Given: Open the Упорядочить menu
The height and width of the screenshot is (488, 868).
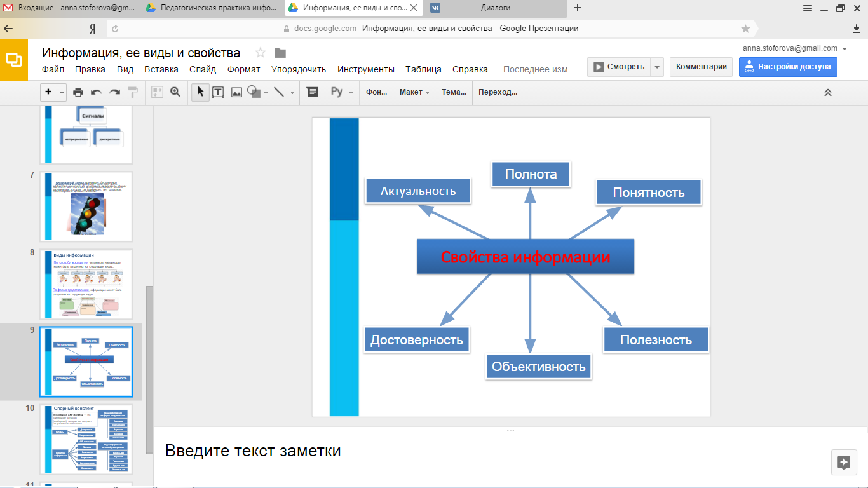Looking at the screenshot, I should (x=299, y=69).
